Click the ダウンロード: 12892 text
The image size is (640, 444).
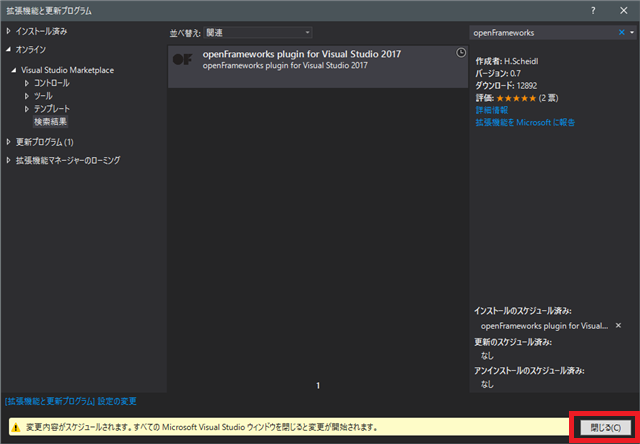pyautogui.click(x=506, y=86)
